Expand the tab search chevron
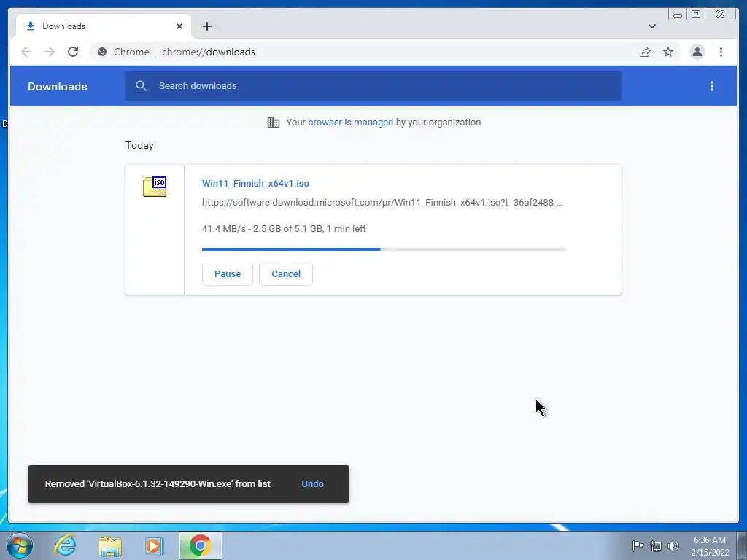Viewport: 747px width, 560px height. click(652, 26)
